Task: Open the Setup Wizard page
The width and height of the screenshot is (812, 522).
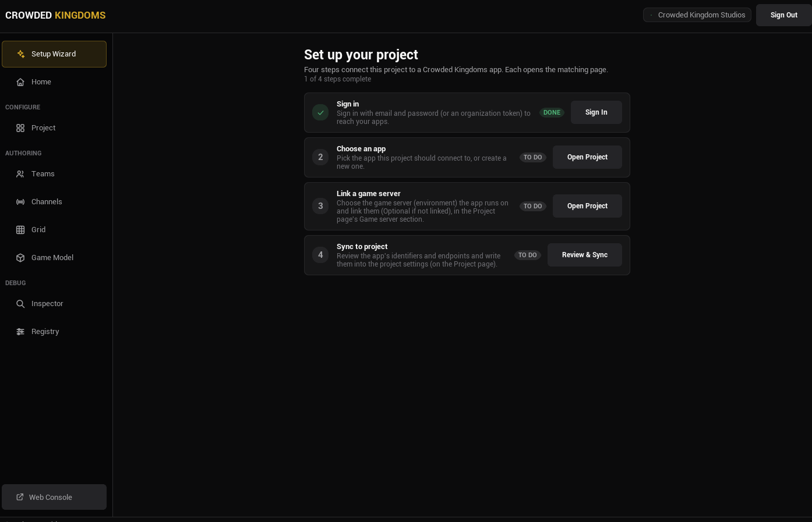Action: coord(54,54)
